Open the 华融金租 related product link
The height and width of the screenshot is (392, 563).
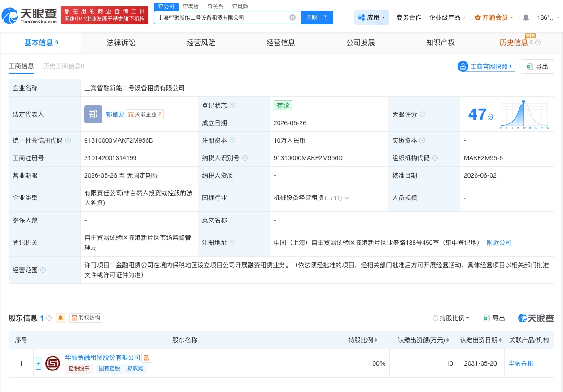point(521,363)
